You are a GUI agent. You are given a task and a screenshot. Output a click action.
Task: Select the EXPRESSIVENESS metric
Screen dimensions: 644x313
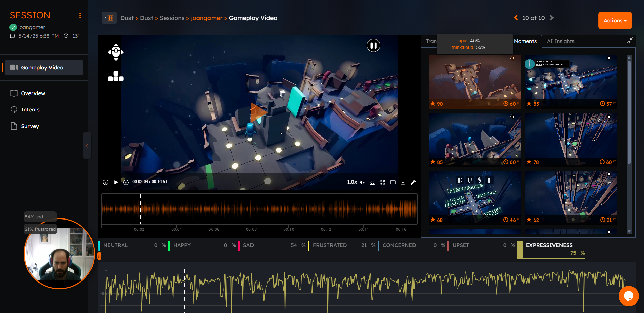pos(551,250)
